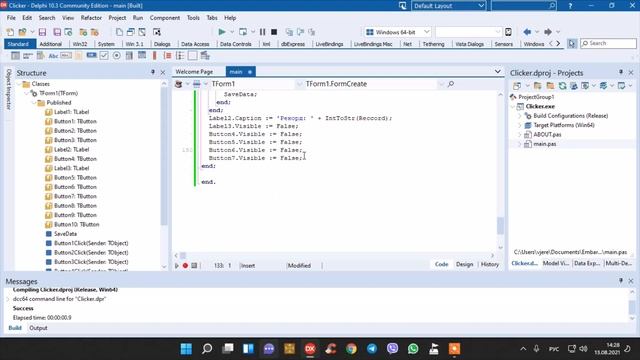Open the Default Layout dropdown

pos(481,6)
